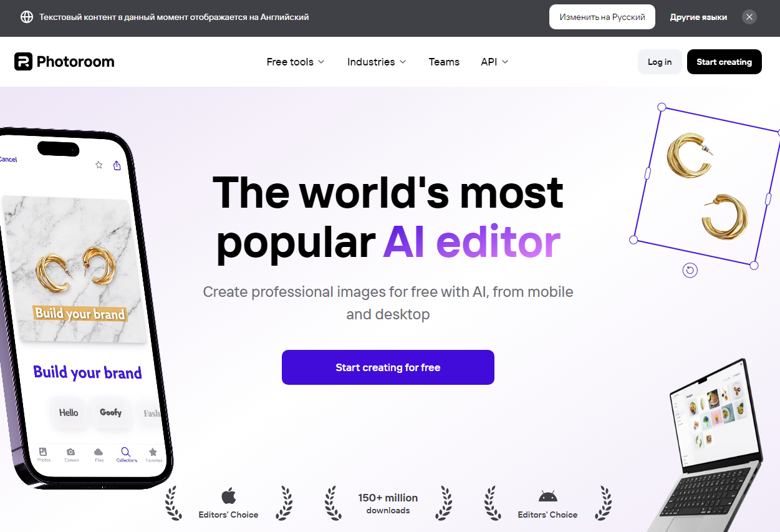This screenshot has width=780, height=532.
Task: Click the globe language icon in banner
Action: [27, 17]
